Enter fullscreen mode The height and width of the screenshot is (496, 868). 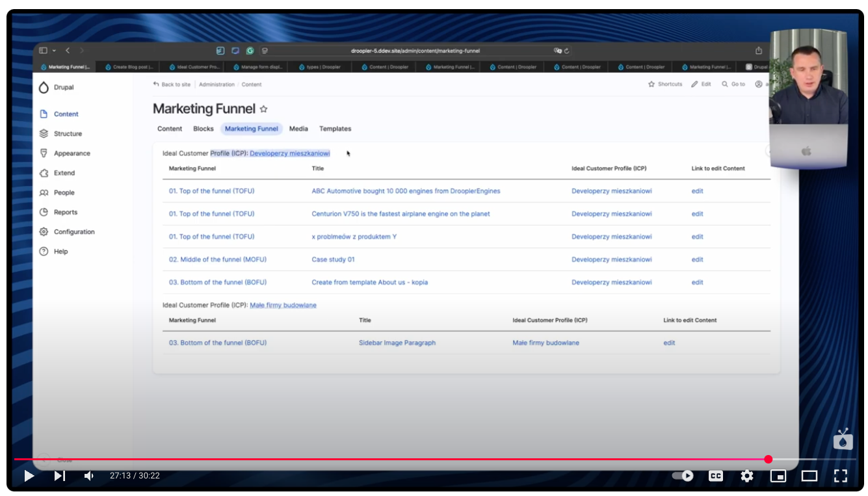840,476
